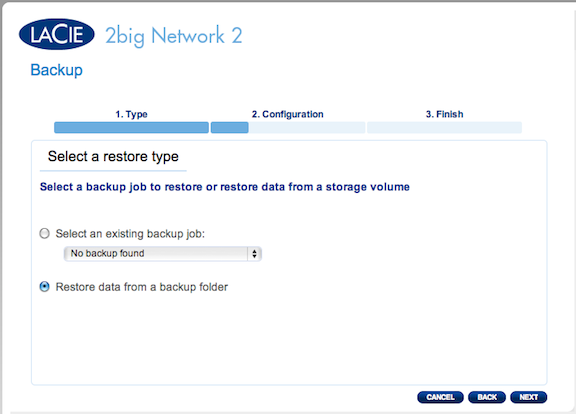This screenshot has height=414, width=576.
Task: Click the dropdown arrows on backup selector
Action: [254, 253]
